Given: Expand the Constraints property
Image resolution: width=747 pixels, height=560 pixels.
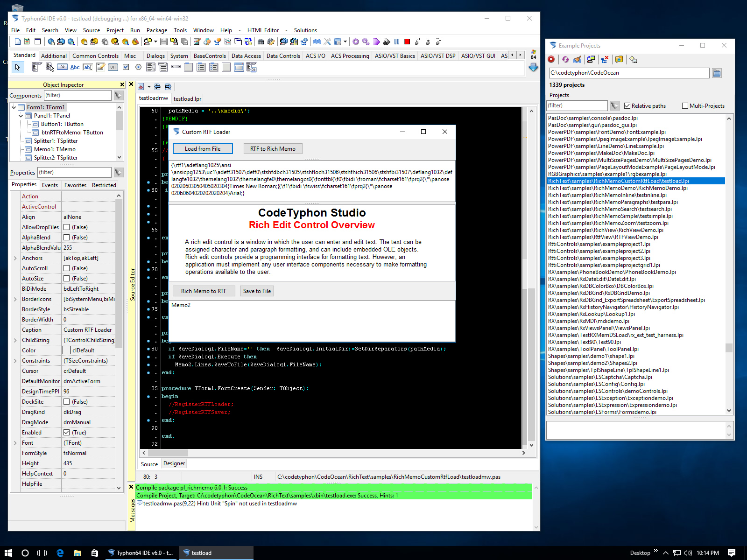Looking at the screenshot, I should pos(15,361).
